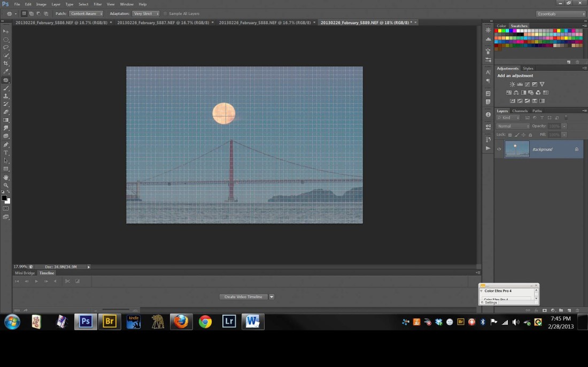
Task: Open the Filter menu
Action: pyautogui.click(x=98, y=4)
